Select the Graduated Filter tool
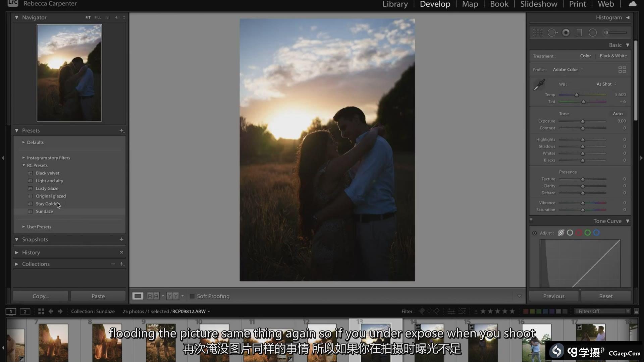The width and height of the screenshot is (644, 362). coord(579,33)
